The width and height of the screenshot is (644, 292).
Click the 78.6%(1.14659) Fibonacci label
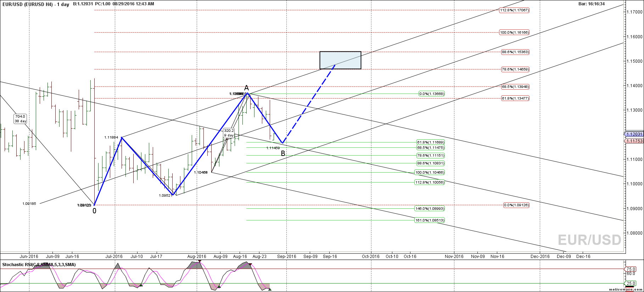(x=515, y=69)
